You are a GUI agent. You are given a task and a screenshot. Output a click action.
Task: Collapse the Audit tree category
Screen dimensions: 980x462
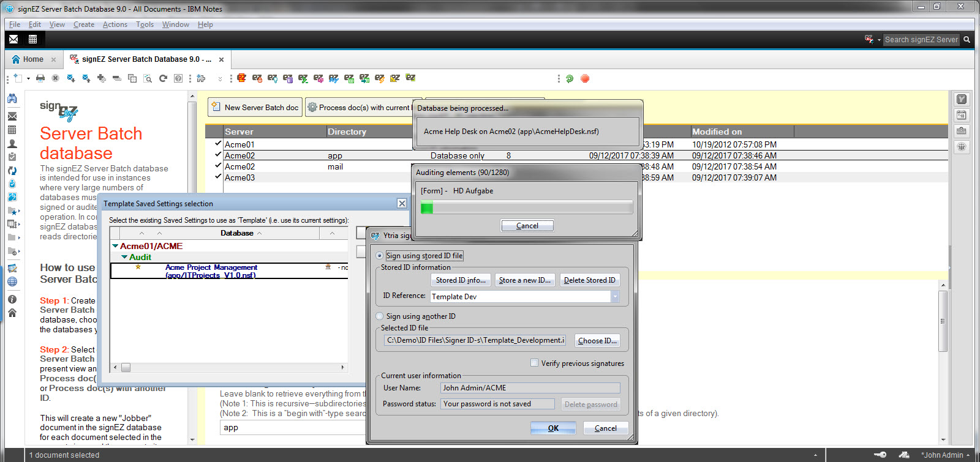[x=124, y=257]
